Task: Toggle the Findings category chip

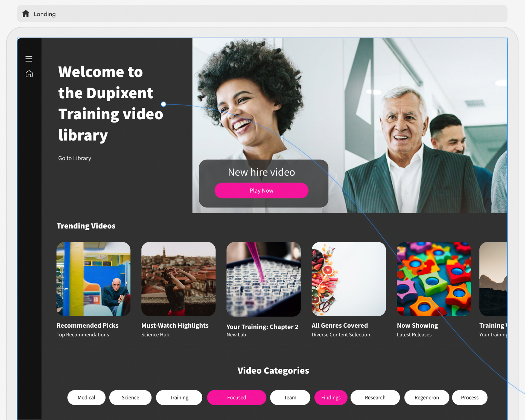Action: click(331, 397)
